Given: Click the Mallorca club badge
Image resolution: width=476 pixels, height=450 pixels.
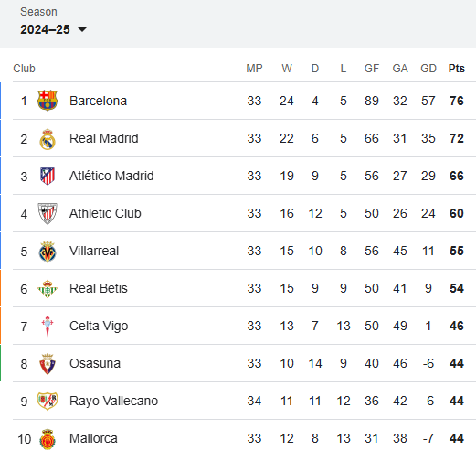Looking at the screenshot, I should (x=48, y=439).
